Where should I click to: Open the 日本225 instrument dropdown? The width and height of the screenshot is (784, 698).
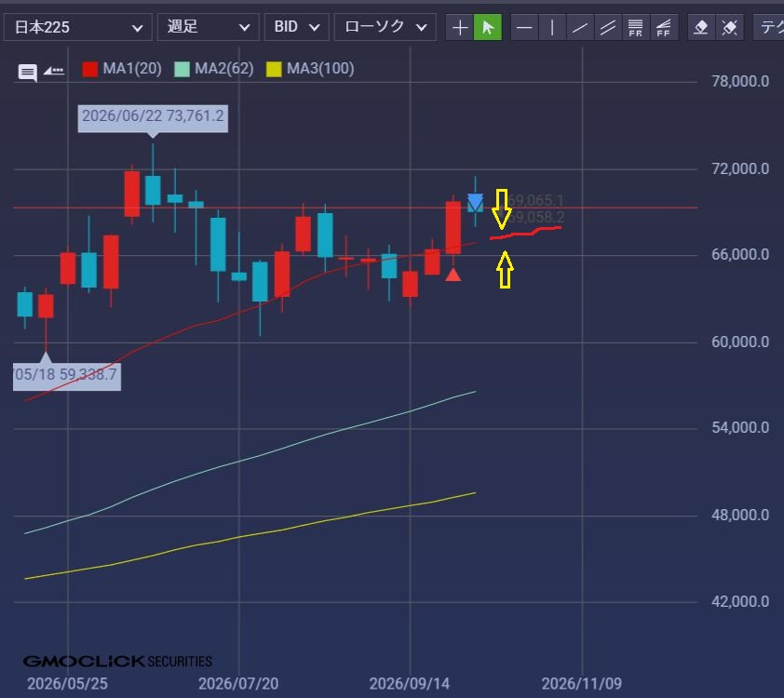78,27
